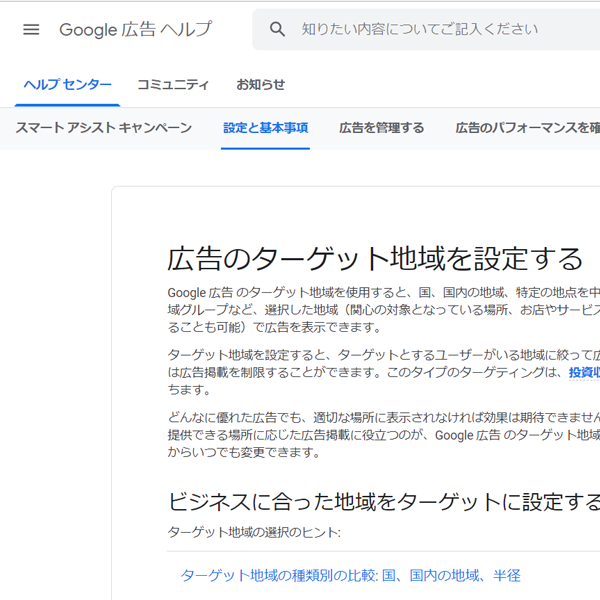Open the お知らせ tab
The image size is (600, 600).
(x=260, y=84)
